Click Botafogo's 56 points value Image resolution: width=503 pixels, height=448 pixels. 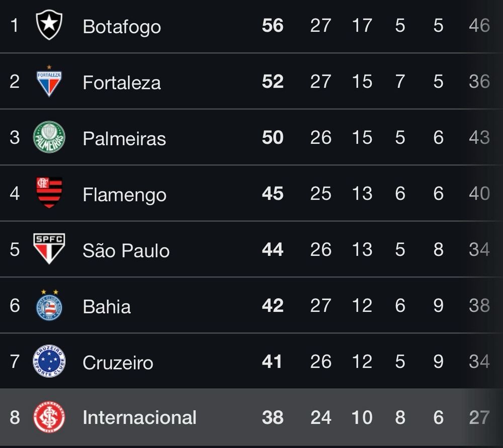pyautogui.click(x=273, y=25)
